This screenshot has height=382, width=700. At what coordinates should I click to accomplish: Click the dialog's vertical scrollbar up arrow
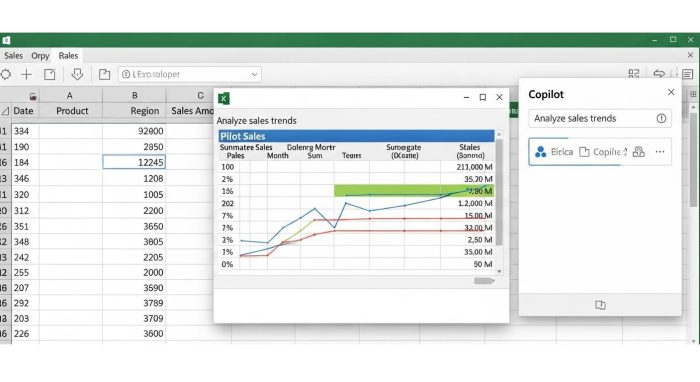499,134
